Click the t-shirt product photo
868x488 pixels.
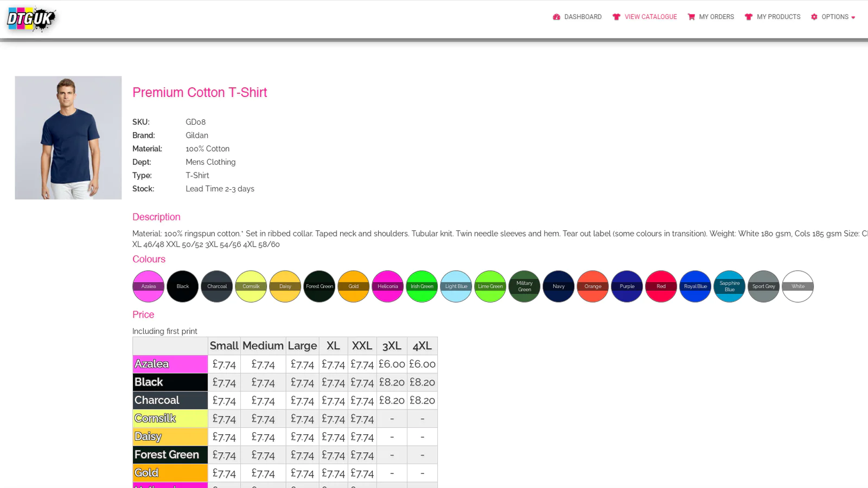coord(68,138)
